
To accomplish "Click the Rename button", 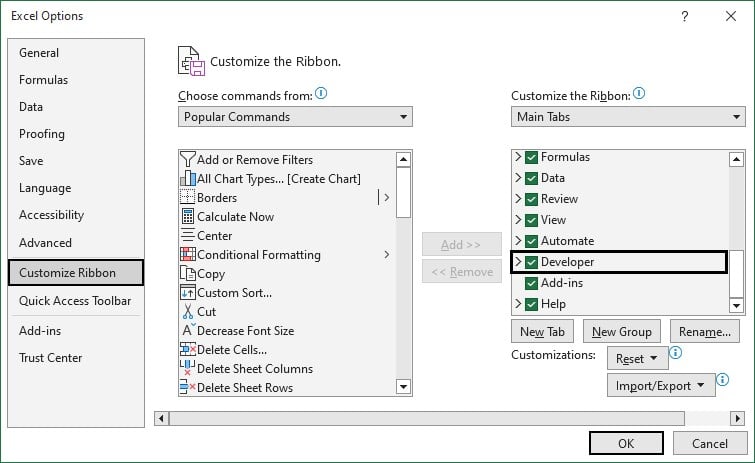I will 704,331.
